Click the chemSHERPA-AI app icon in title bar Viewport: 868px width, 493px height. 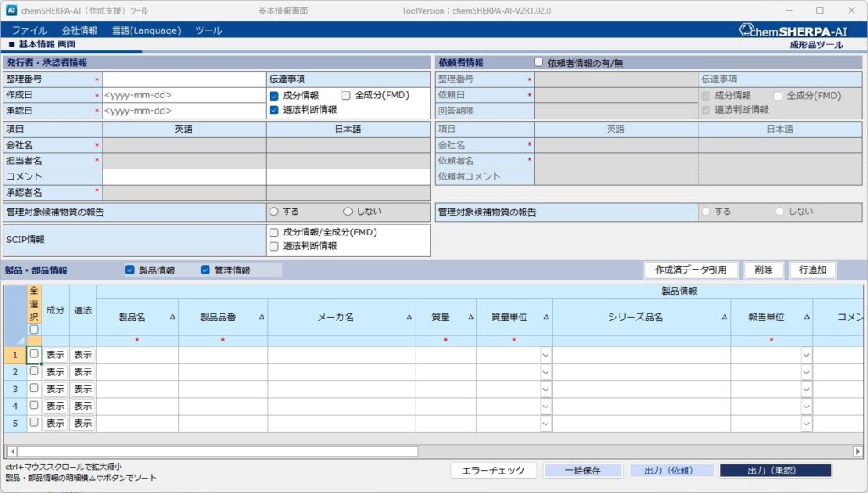(10, 10)
